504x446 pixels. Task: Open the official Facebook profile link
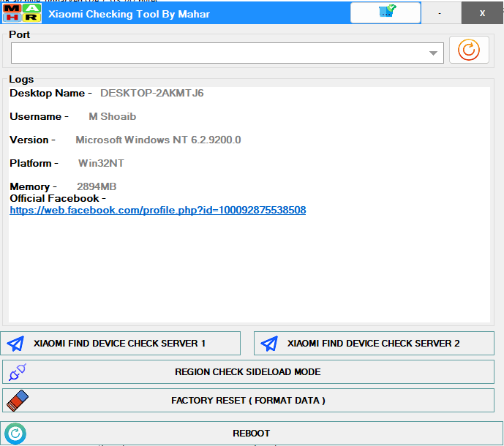[157, 211]
